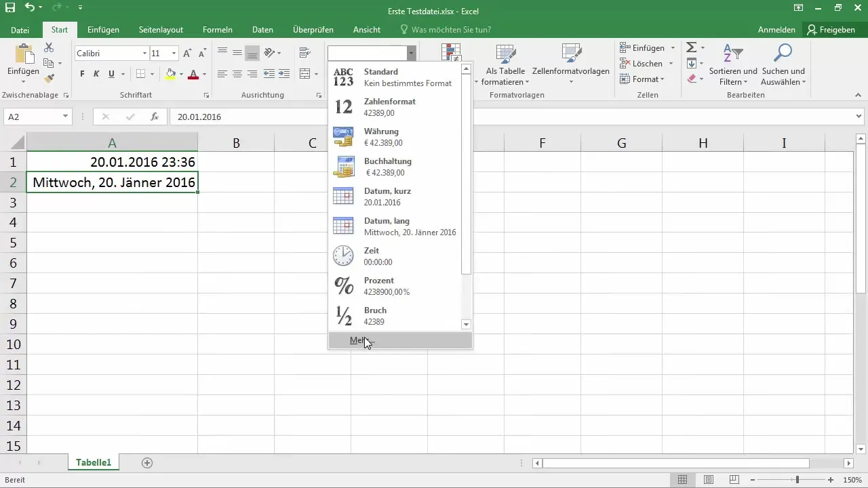This screenshot has width=868, height=488.
Task: Switch to Page Break Preview in status bar
Action: click(x=734, y=480)
